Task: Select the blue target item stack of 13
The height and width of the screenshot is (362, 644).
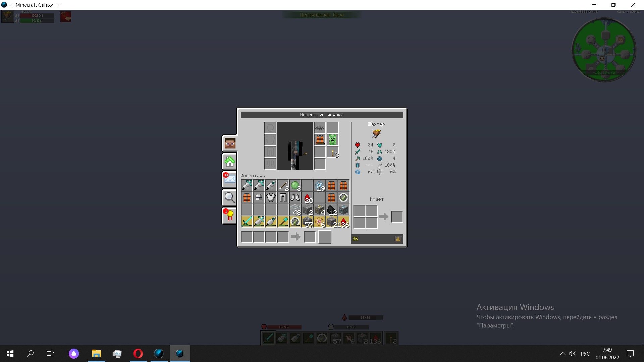Action: click(319, 185)
